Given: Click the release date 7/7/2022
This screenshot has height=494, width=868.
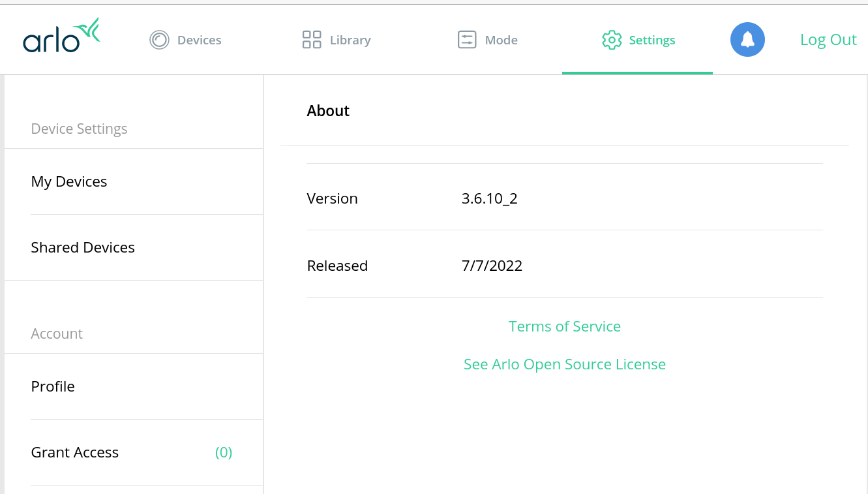Looking at the screenshot, I should 492,266.
